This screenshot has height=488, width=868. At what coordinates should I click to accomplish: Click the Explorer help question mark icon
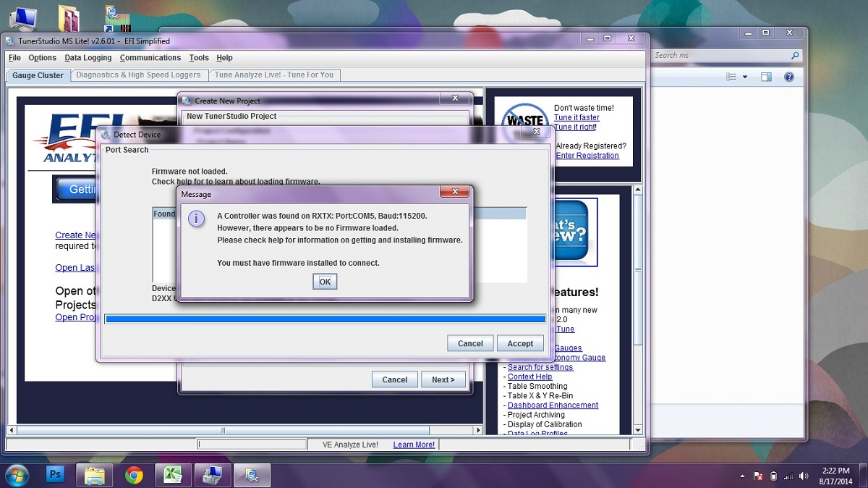(789, 77)
